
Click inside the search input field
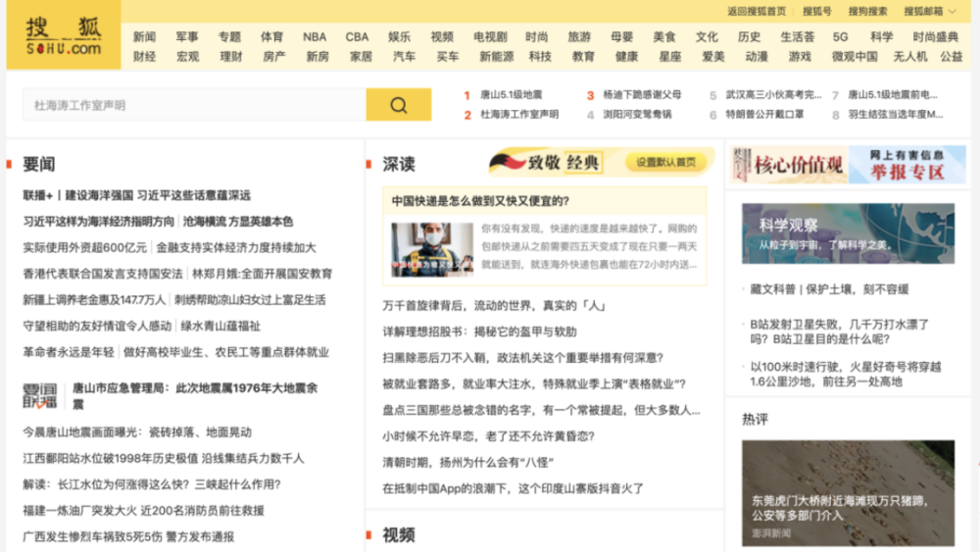[194, 104]
